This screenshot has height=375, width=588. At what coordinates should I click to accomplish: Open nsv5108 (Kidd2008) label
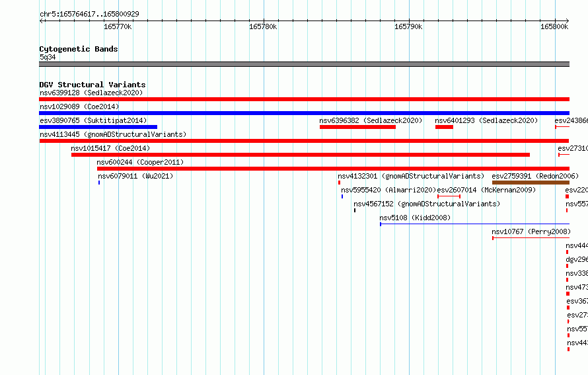point(415,218)
